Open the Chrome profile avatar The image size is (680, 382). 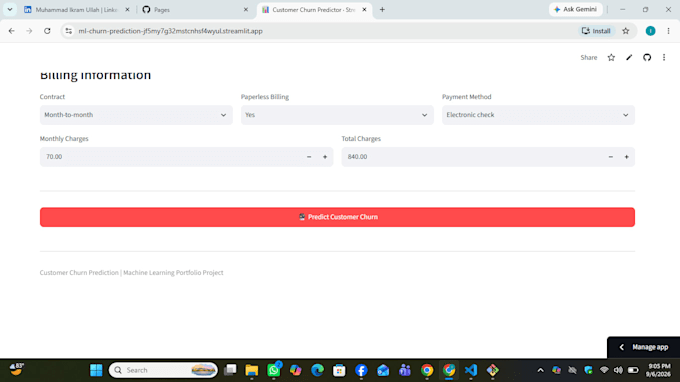(x=650, y=31)
